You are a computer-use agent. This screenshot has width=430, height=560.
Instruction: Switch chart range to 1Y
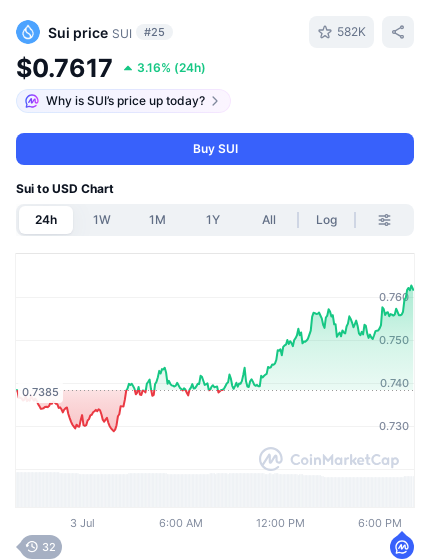[x=213, y=220]
